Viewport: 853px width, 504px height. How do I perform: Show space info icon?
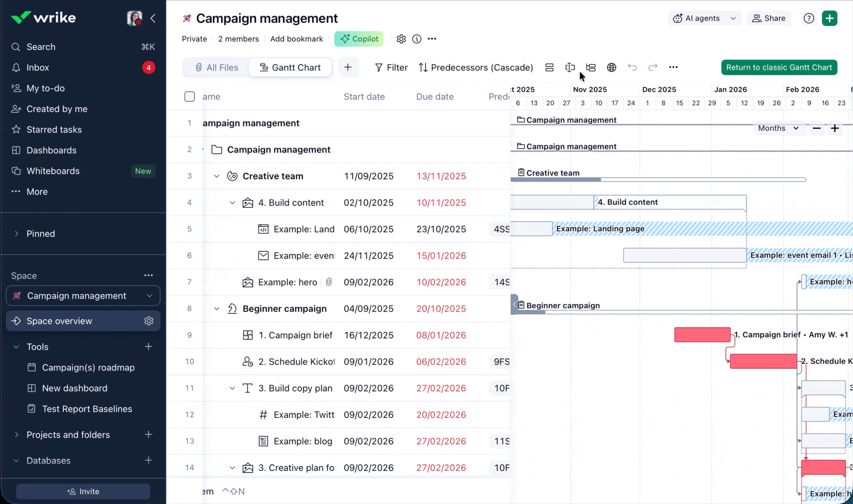coord(417,39)
